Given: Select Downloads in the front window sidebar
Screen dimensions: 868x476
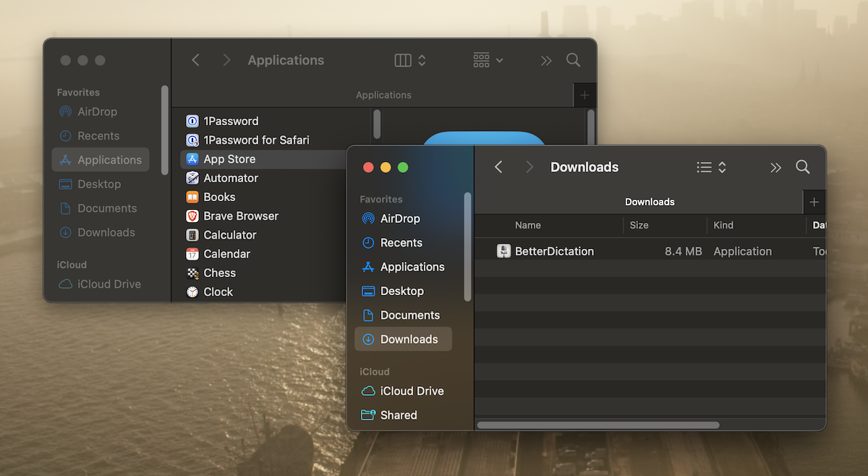Looking at the screenshot, I should tap(403, 339).
